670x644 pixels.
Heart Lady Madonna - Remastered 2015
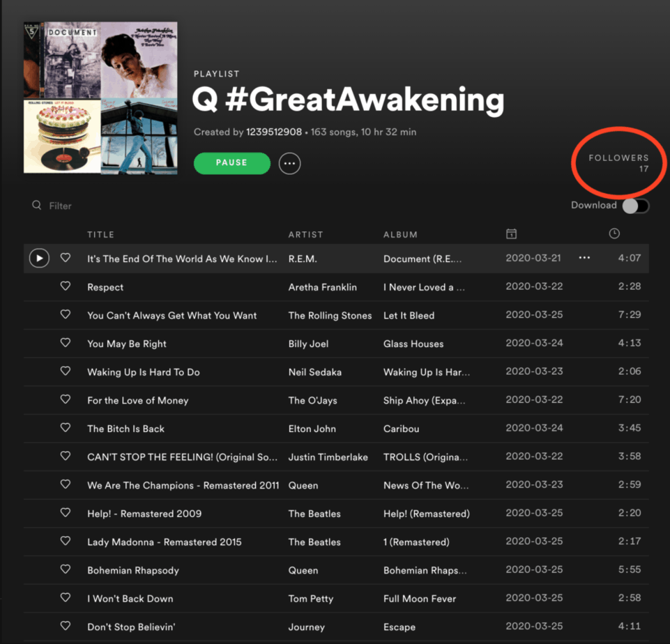[66, 541]
